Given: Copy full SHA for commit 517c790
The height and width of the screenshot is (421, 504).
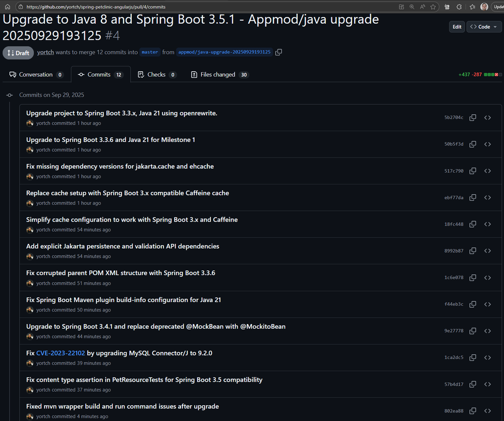Looking at the screenshot, I should point(473,171).
